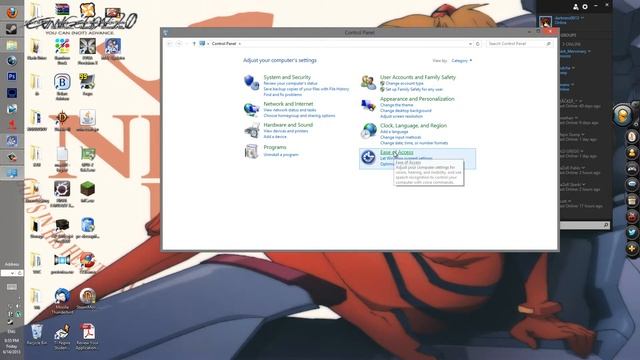Click Change account type link
The width and height of the screenshot is (640, 360).
tap(404, 83)
